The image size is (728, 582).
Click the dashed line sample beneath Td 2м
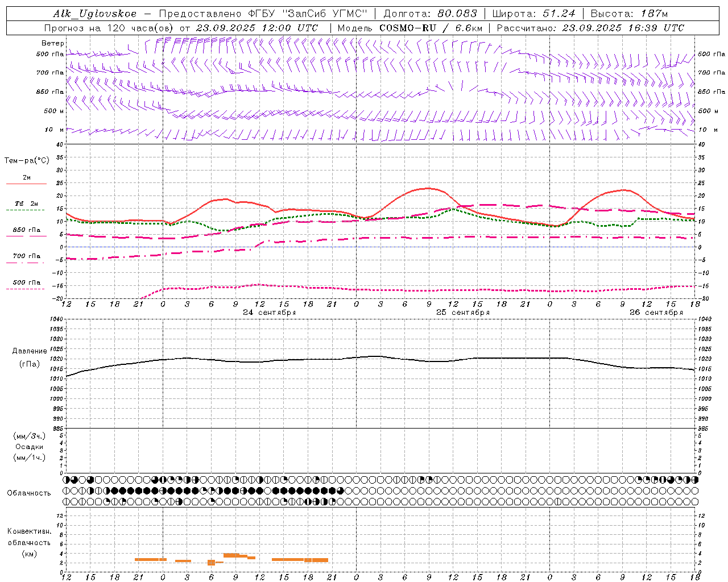(x=25, y=210)
